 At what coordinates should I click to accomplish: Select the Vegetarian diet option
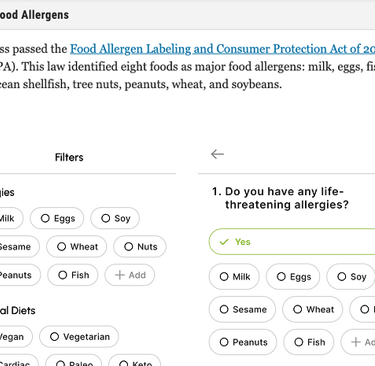pos(79,337)
